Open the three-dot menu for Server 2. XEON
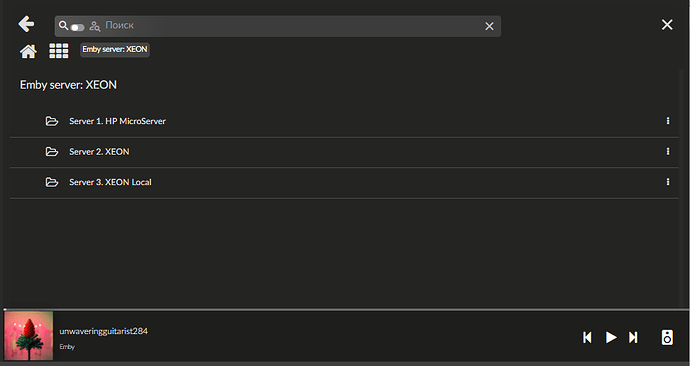 [x=668, y=151]
